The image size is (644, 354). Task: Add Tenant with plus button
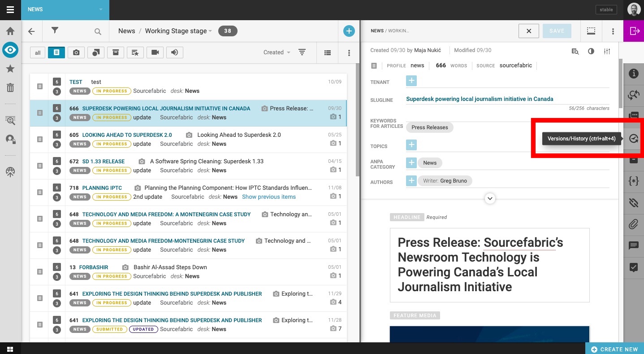pyautogui.click(x=411, y=81)
